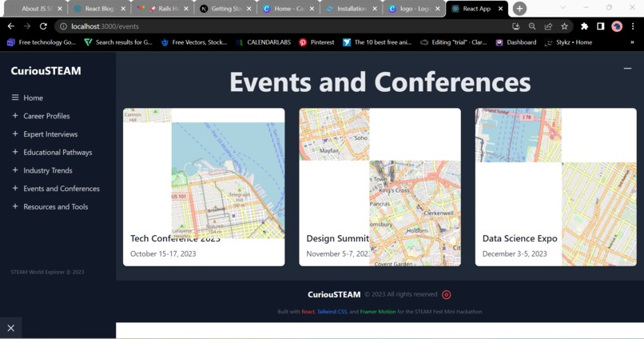Open the tab search chevron
Screen dimensions: 644x339
tap(563, 8)
